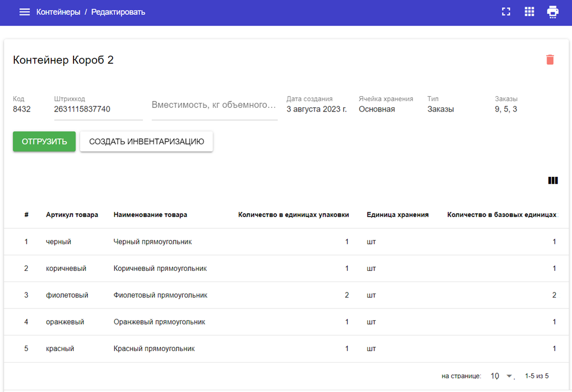The image size is (572, 392).
Task: Click the Редактировать breadcrumb item
Action: (x=118, y=12)
